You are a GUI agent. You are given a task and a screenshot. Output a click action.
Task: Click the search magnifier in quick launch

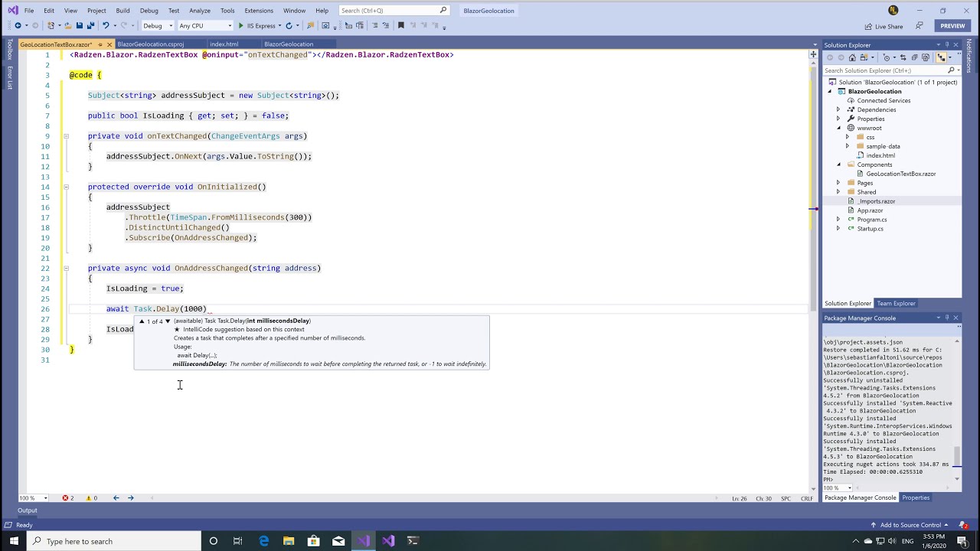[x=443, y=11]
